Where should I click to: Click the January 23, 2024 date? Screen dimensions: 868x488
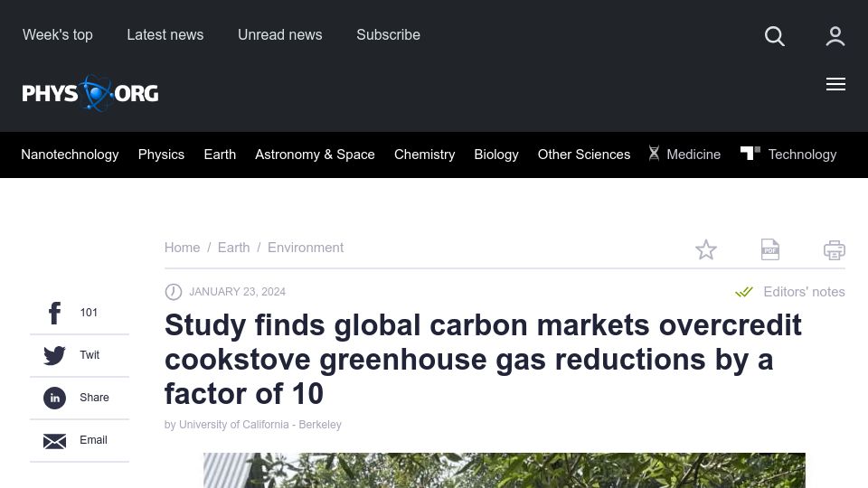[238, 292]
